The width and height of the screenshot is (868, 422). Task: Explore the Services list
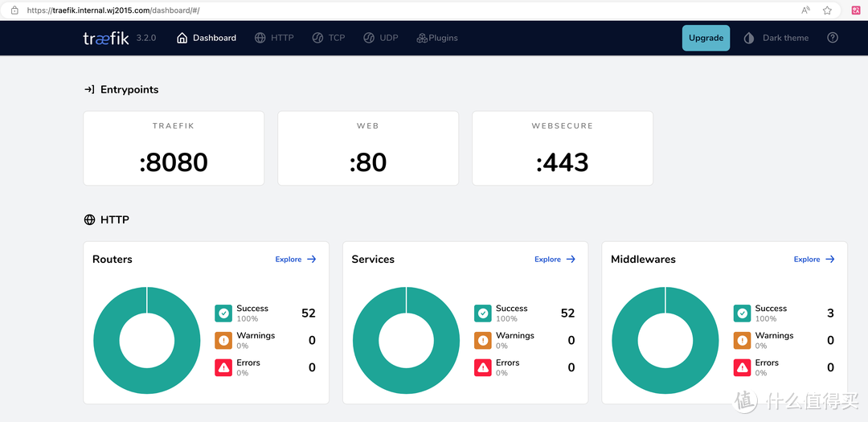tap(555, 259)
